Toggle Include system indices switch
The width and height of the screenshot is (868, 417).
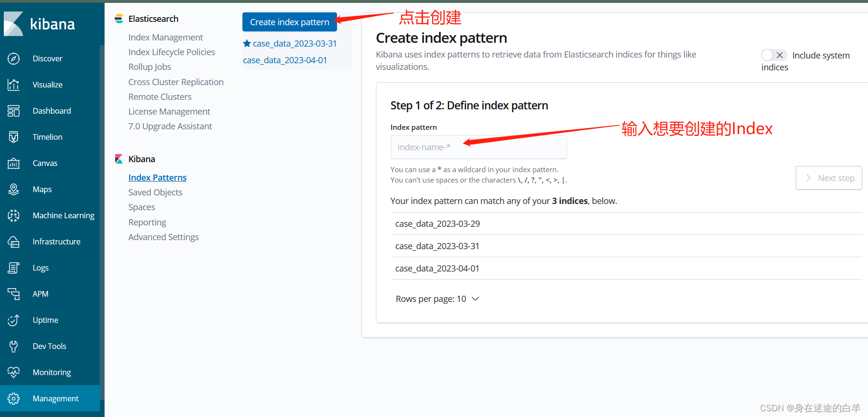774,55
